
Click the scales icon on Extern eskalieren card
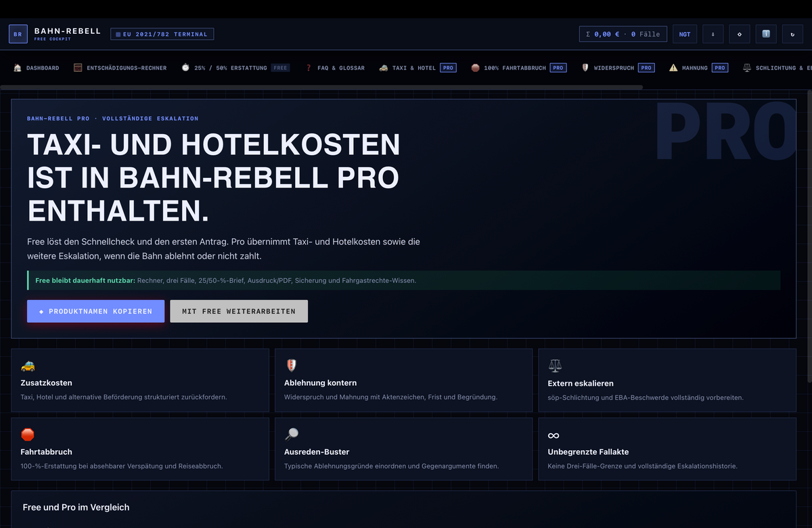pyautogui.click(x=555, y=366)
